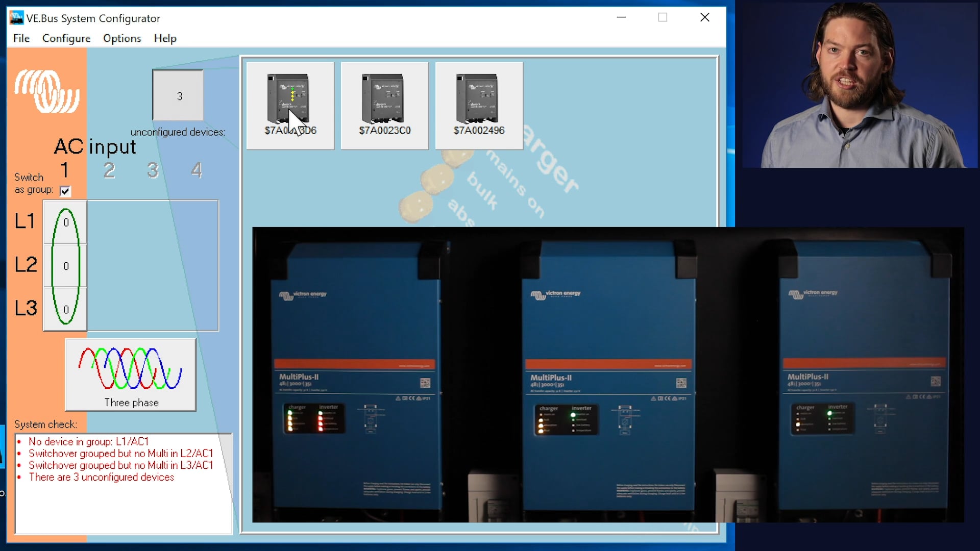Click the Three phase waveform button

pos(131,375)
